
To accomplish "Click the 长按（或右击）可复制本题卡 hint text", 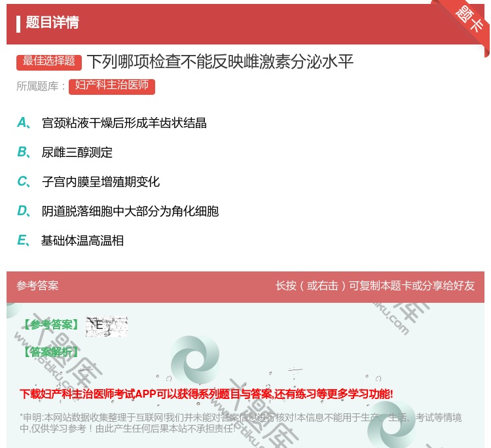I will point(375,286).
